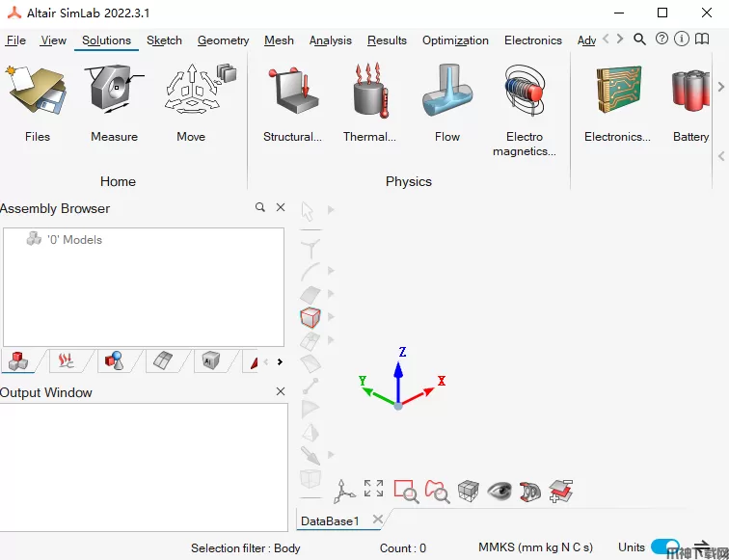The image size is (729, 560).
Task: Select the assembly browser tab with red cube
Action: (x=18, y=361)
